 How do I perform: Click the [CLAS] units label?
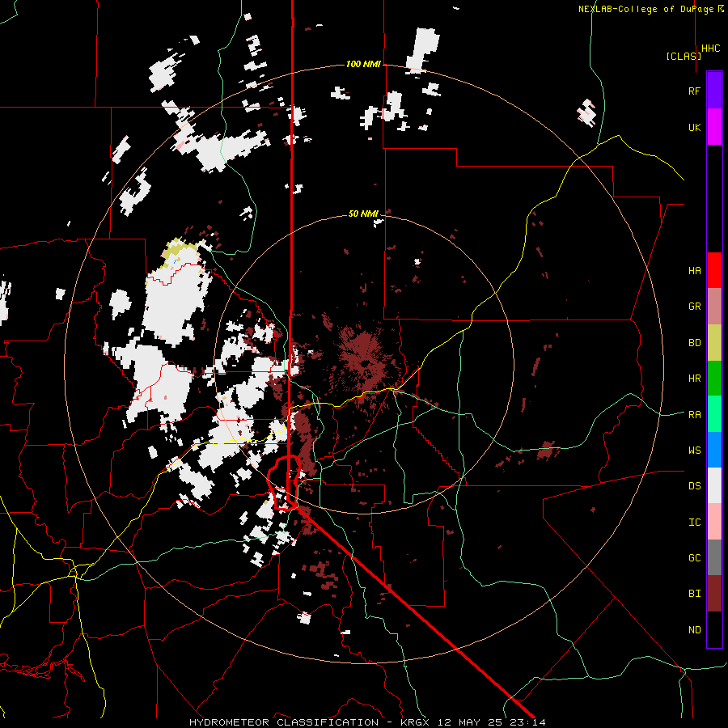(x=684, y=56)
